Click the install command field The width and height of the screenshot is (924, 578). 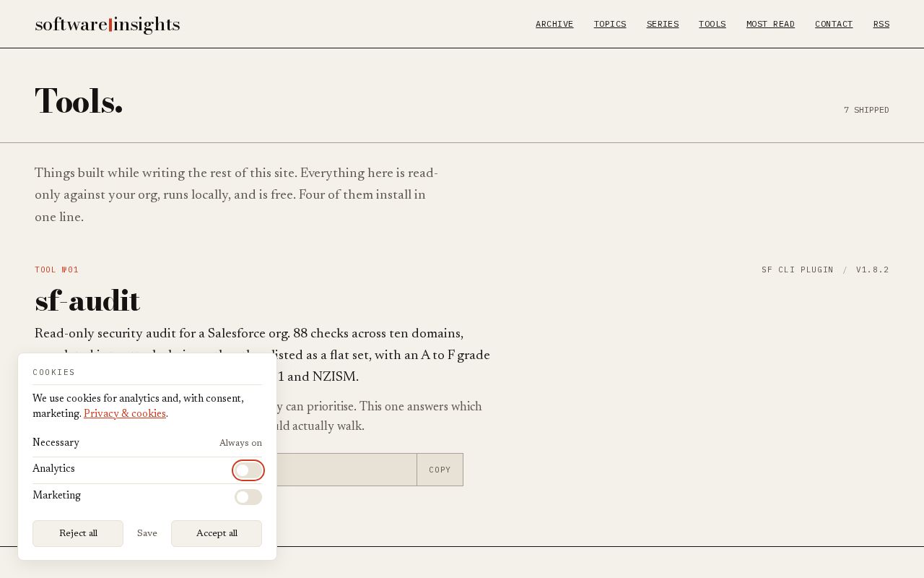(346, 470)
